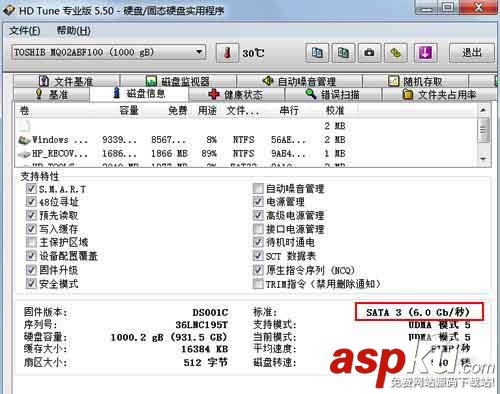
Task: Click the 512 字节 sector size value
Action: coord(205,362)
